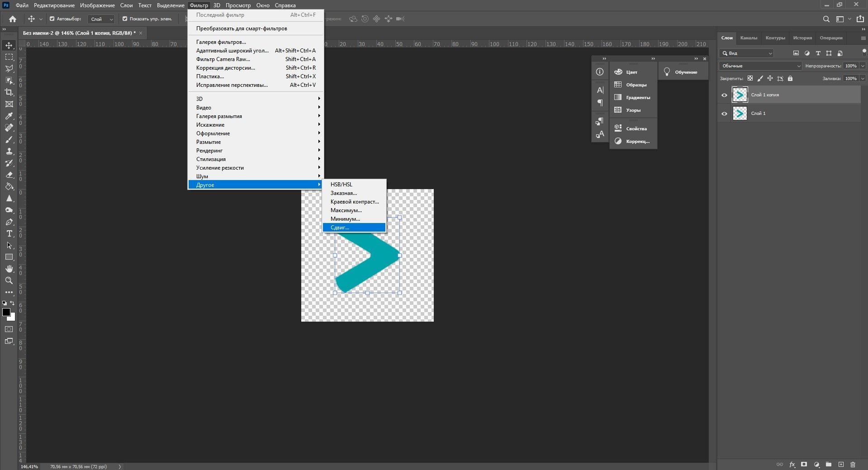Toggle the Автовыбор checkbox
Screen dimensions: 868x470
click(52, 19)
